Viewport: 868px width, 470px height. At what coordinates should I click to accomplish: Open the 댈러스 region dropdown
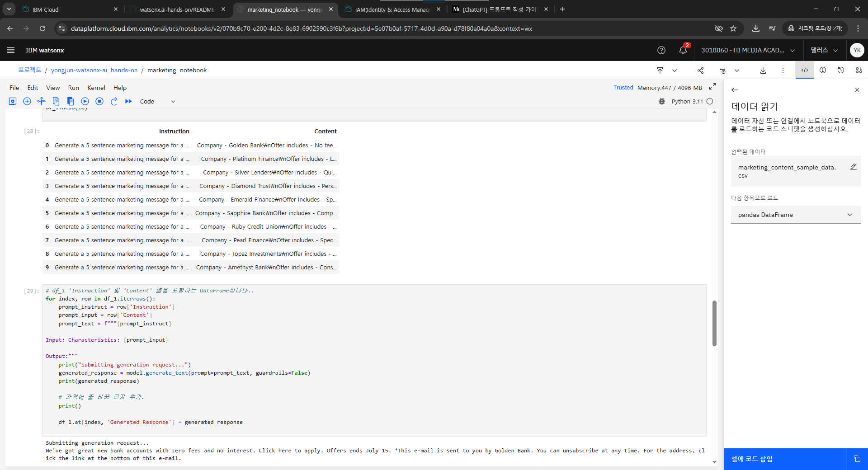824,50
